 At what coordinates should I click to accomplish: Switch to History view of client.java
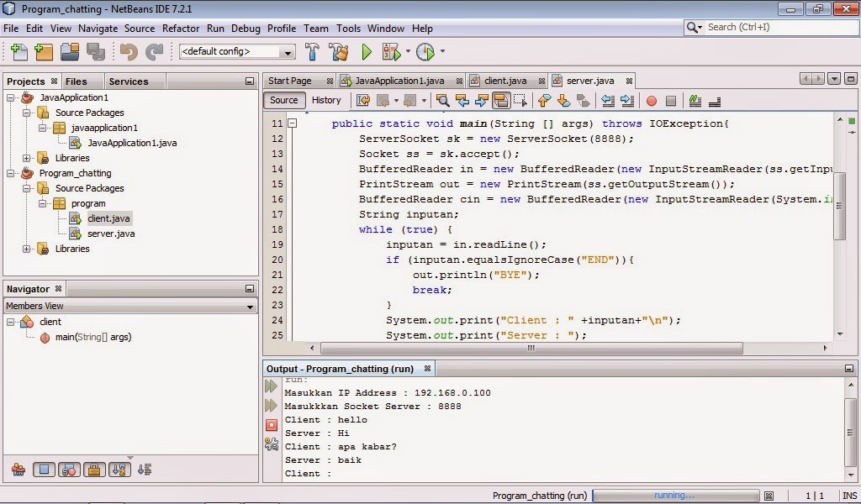(x=326, y=100)
